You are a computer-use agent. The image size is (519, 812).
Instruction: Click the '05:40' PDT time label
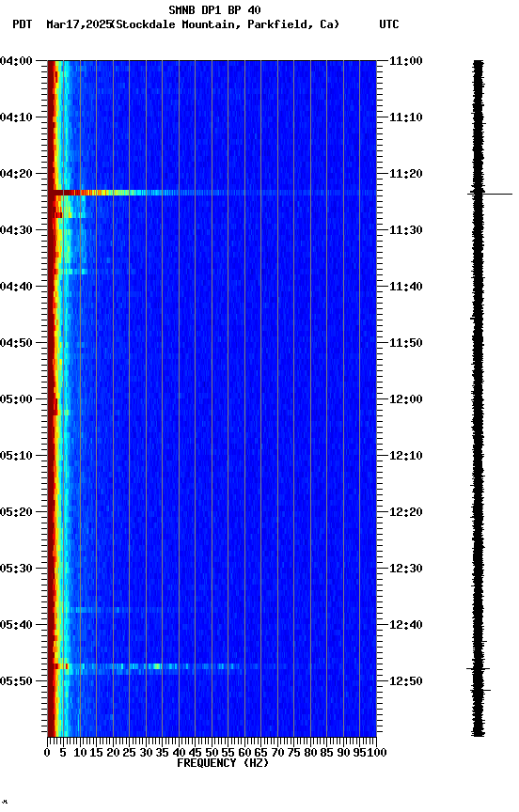(16, 626)
